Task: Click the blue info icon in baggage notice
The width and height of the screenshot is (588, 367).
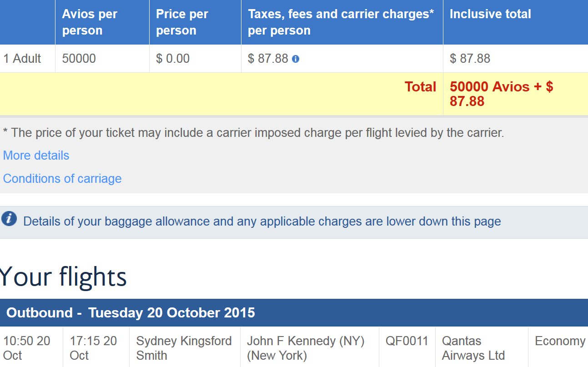Action: [9, 219]
